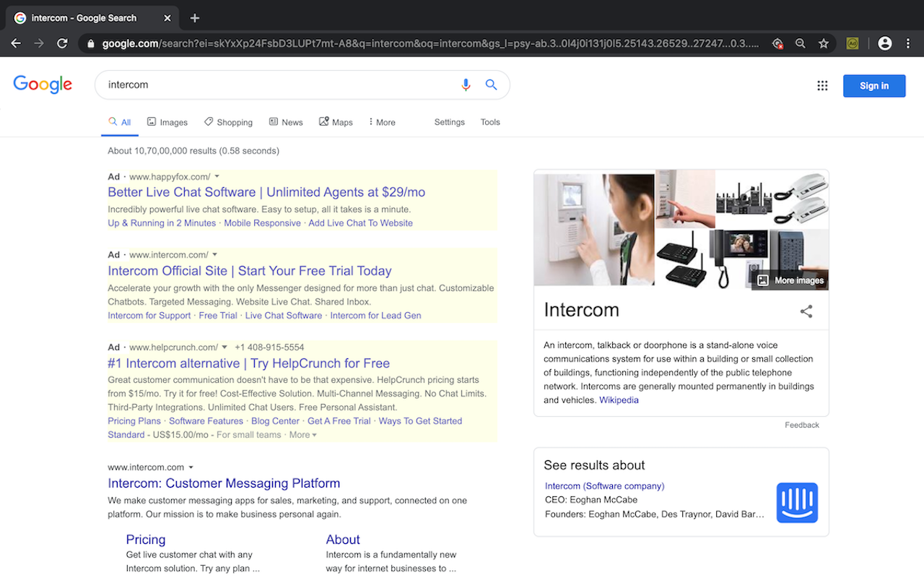Expand the happyfox.com ad dropdown arrow
This screenshot has height=578, width=924.
(x=217, y=177)
